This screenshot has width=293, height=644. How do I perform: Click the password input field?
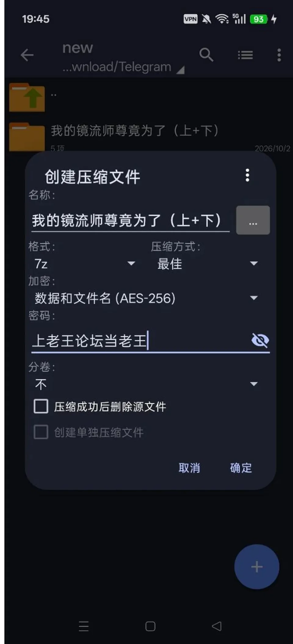(140, 341)
